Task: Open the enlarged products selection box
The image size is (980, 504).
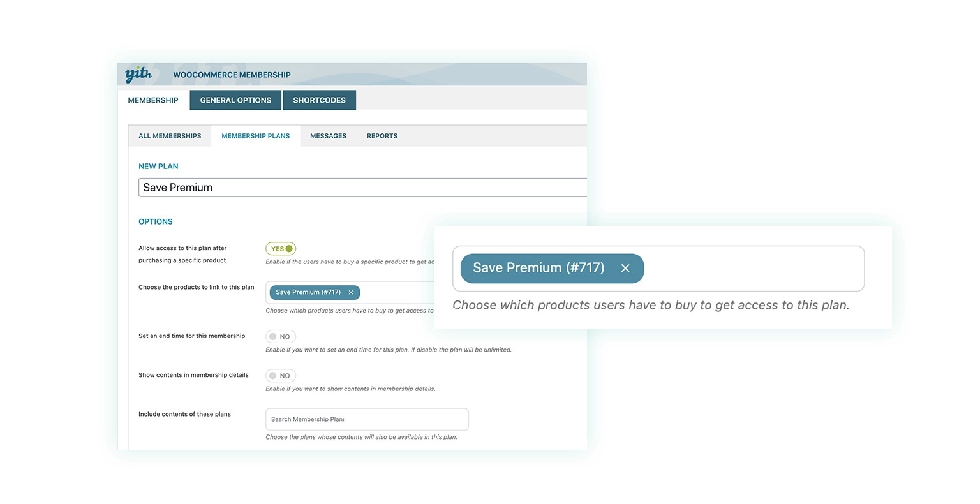Action: pyautogui.click(x=753, y=269)
